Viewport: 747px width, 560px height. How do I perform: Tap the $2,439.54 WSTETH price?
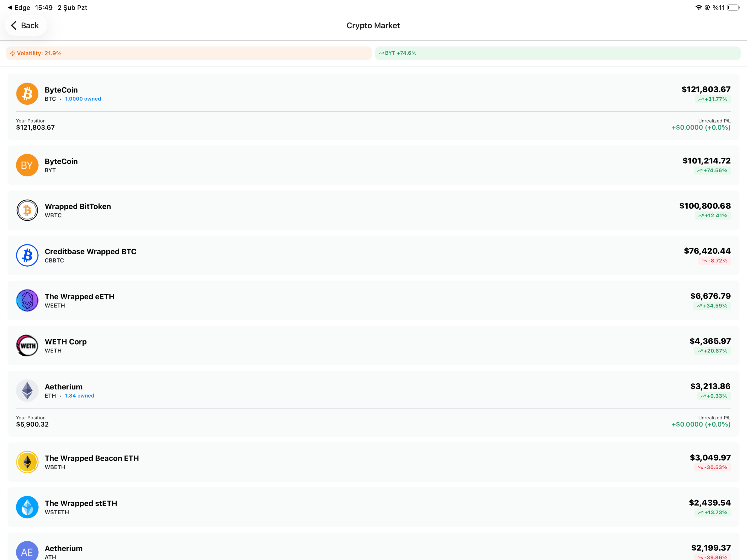pyautogui.click(x=710, y=503)
